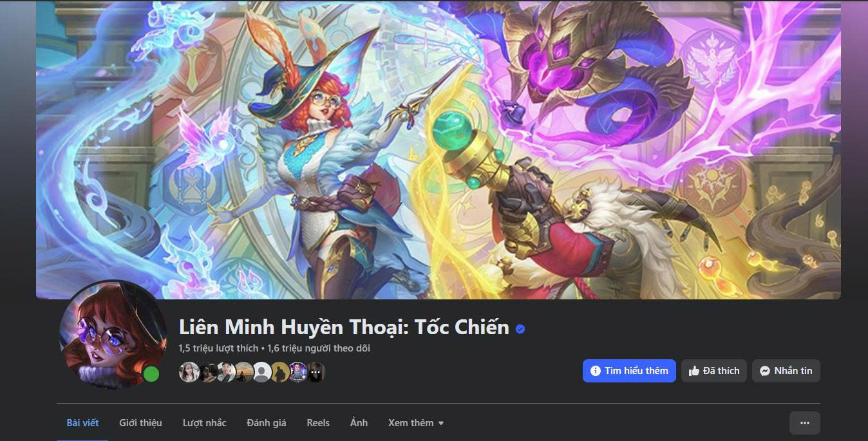Click the default gray silhouette follower avatar
The width and height of the screenshot is (868, 441).
[x=261, y=372]
